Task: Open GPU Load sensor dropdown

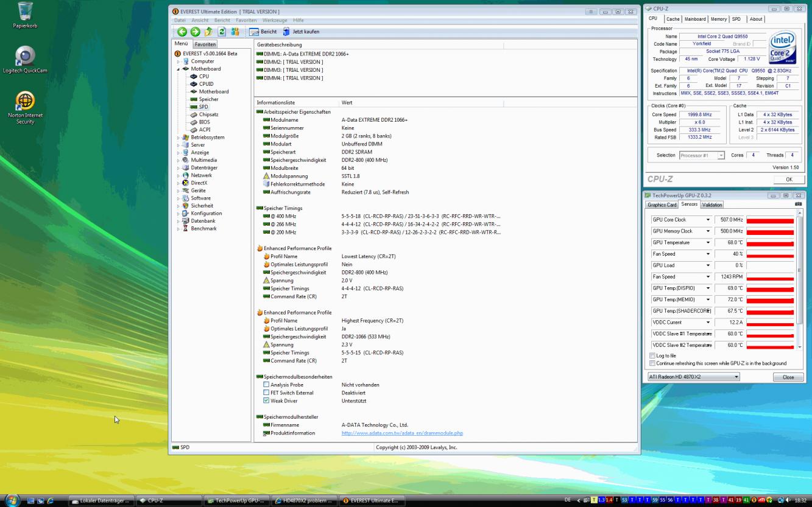Action: coord(708,265)
